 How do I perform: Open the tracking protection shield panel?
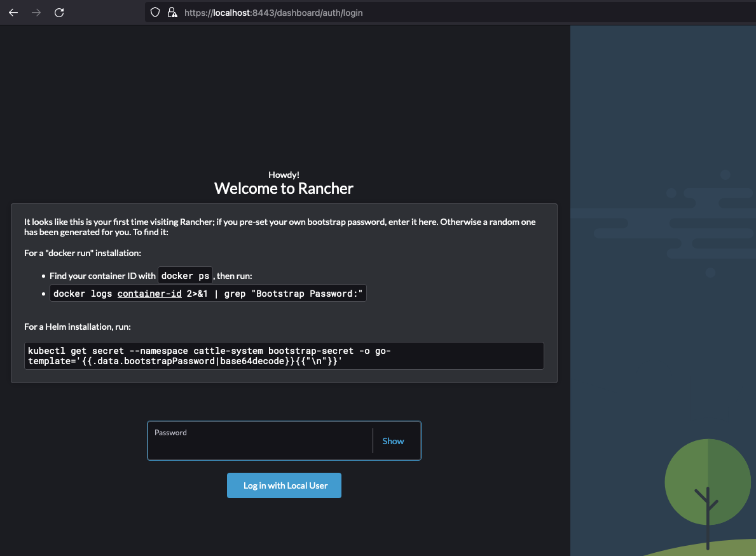coord(155,12)
